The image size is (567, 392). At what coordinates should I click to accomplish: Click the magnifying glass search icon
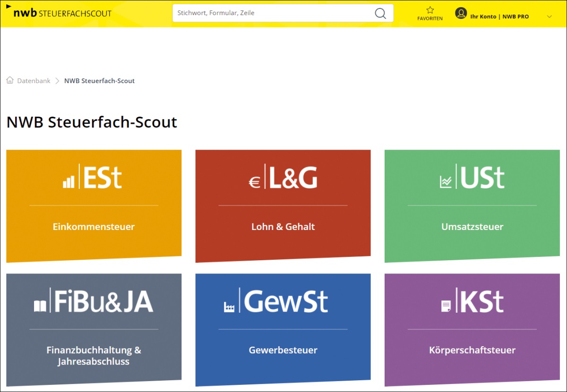tap(380, 13)
